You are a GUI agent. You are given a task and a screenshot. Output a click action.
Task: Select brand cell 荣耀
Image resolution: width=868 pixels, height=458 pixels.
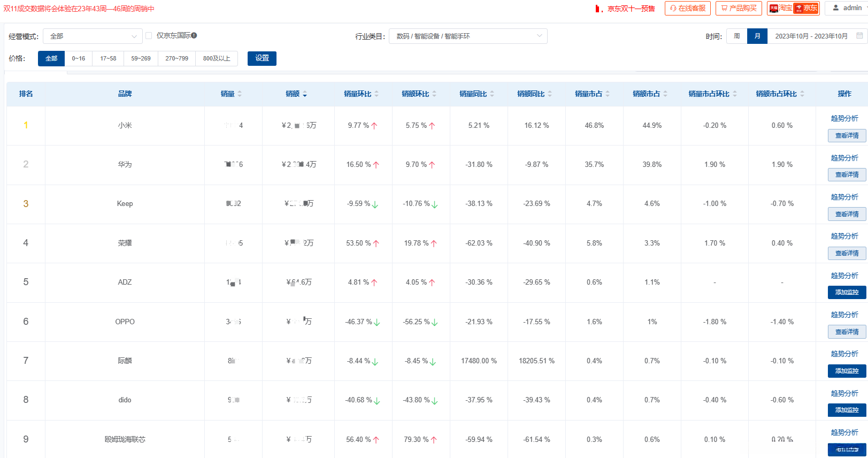125,243
